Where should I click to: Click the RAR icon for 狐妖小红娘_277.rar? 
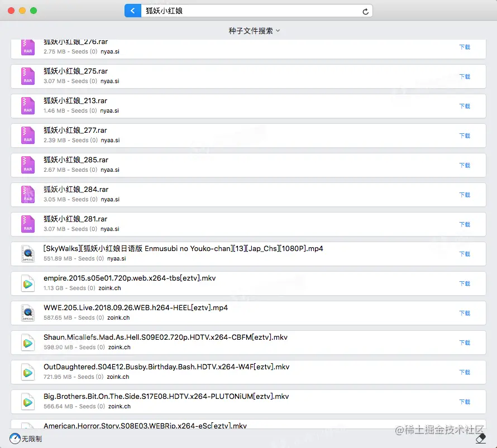[x=28, y=135]
